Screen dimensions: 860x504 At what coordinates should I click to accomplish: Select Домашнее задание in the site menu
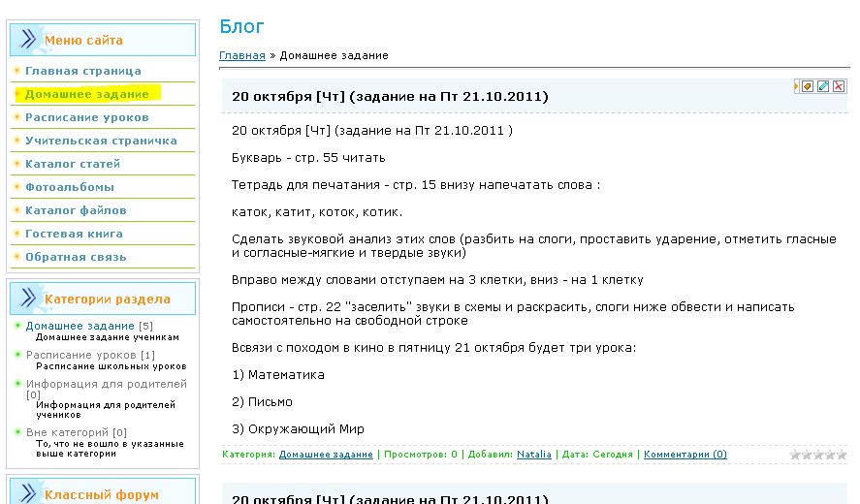(x=87, y=94)
